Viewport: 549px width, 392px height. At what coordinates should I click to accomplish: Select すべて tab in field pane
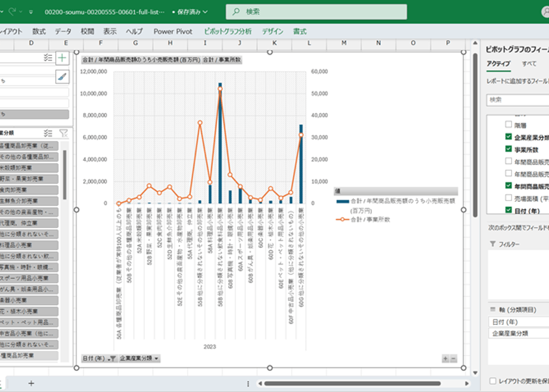[529, 64]
